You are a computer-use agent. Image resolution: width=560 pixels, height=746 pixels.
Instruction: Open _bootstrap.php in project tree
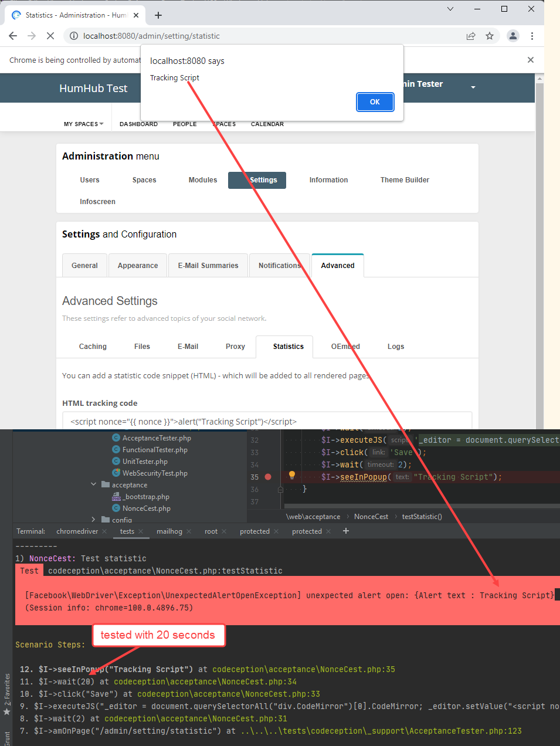[x=147, y=497]
